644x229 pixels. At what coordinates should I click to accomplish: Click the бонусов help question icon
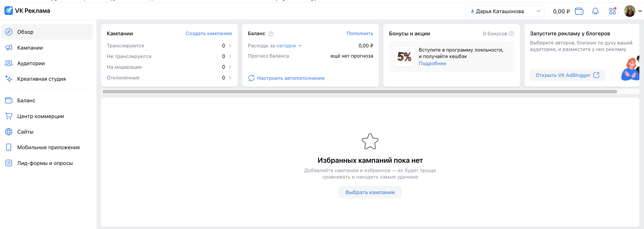pos(511,34)
